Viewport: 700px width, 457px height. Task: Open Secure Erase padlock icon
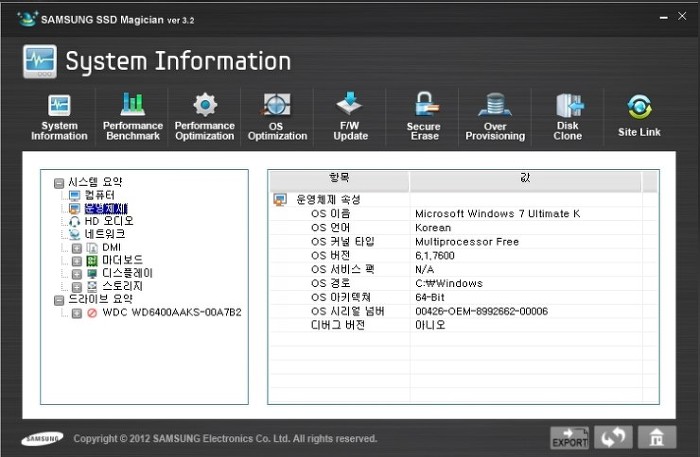tap(425, 104)
